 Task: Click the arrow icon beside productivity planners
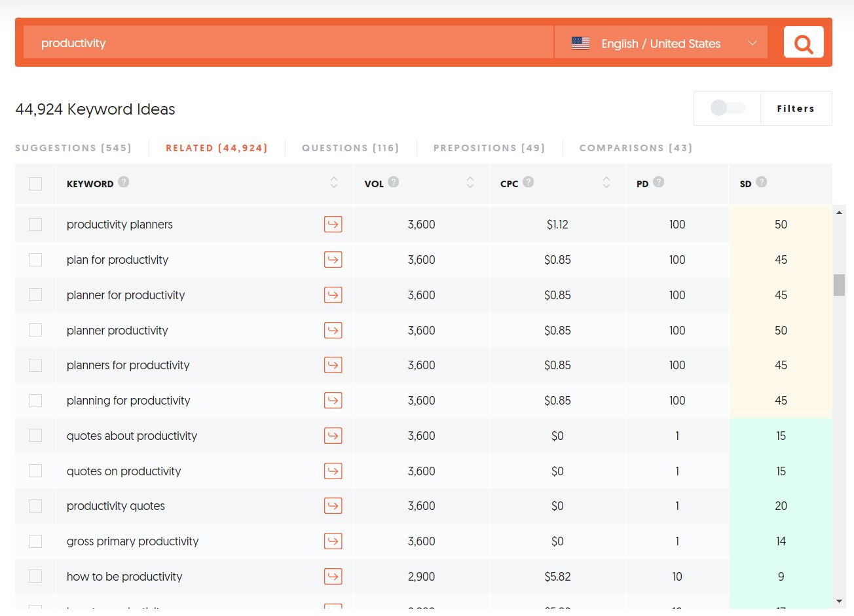click(333, 224)
